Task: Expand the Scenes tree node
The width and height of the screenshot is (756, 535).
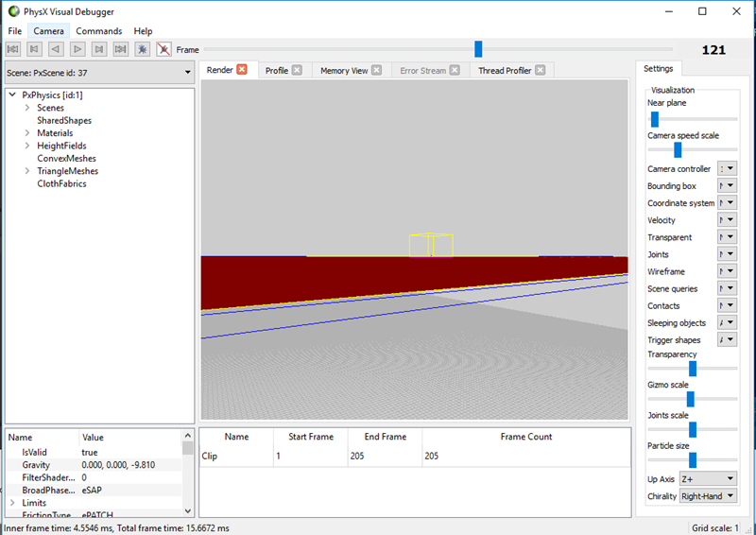Action: pyautogui.click(x=27, y=108)
